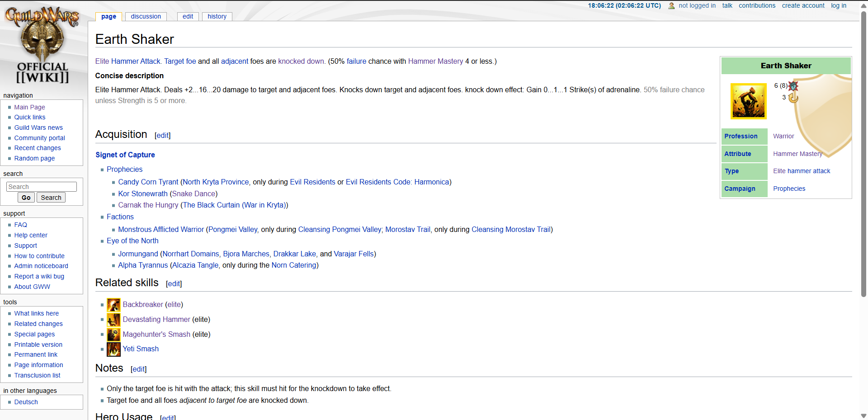The image size is (868, 420).
Task: Click the recharge time icon beside 3
Action: tap(793, 97)
